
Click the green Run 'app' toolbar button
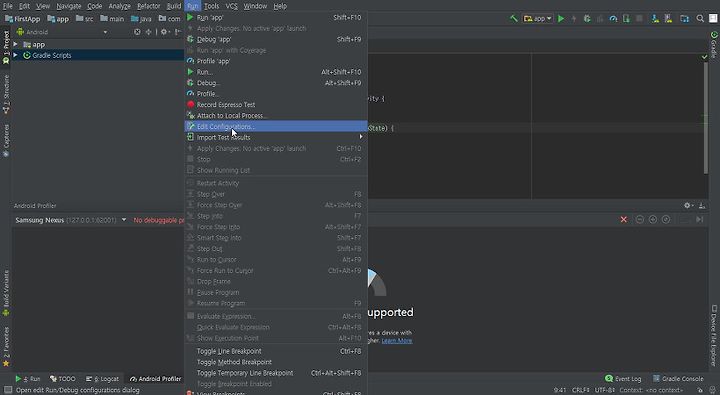561,19
